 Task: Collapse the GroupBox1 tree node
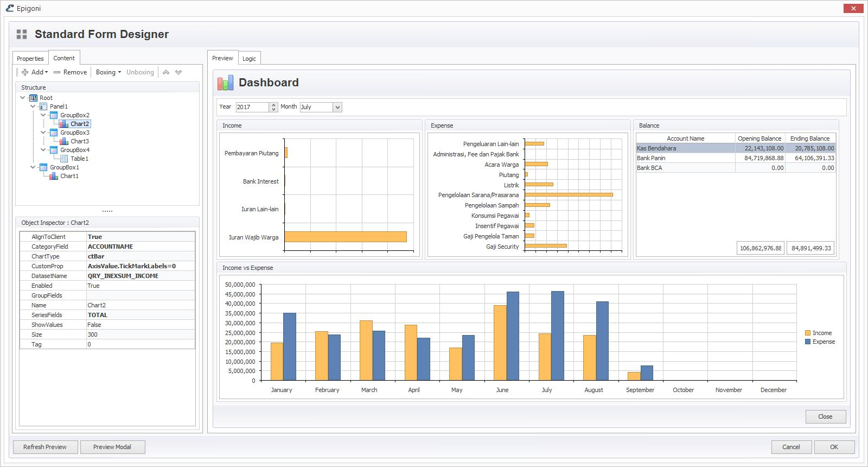tap(33, 167)
